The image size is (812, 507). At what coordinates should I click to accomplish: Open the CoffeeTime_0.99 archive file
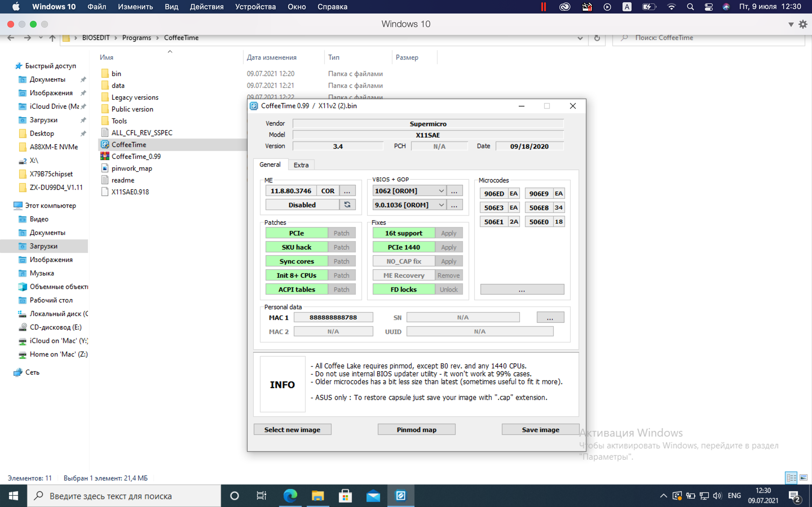coord(136,156)
